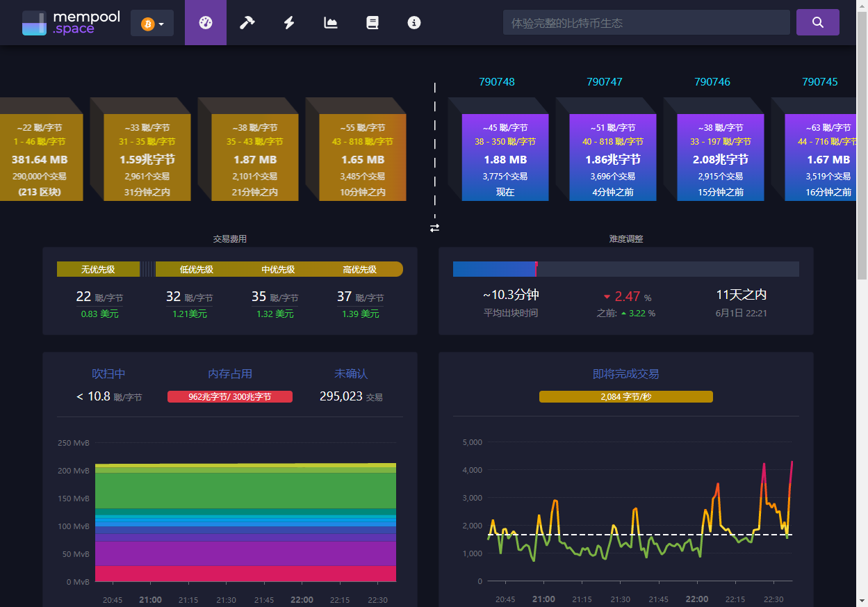This screenshot has height=607, width=868.
Task: Select the Mining section hammer icon
Action: tap(247, 22)
